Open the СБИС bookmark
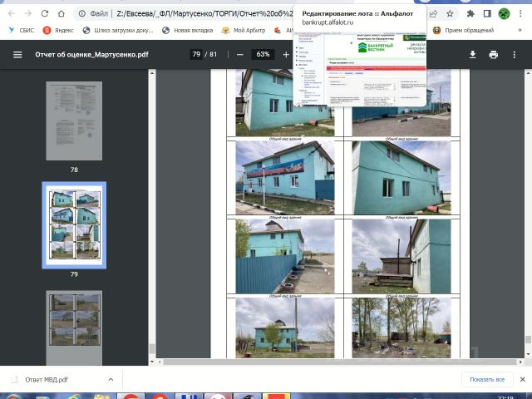The image size is (532, 399). coord(20,30)
